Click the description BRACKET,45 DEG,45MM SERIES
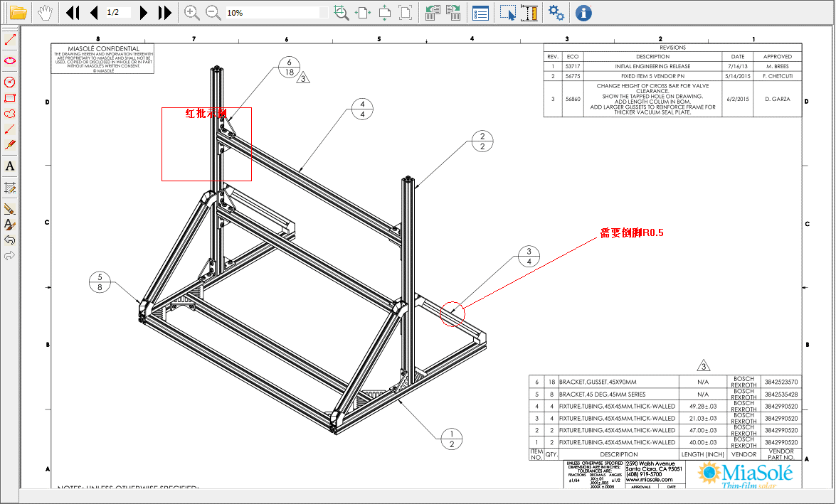The height and width of the screenshot is (504, 836). click(603, 395)
